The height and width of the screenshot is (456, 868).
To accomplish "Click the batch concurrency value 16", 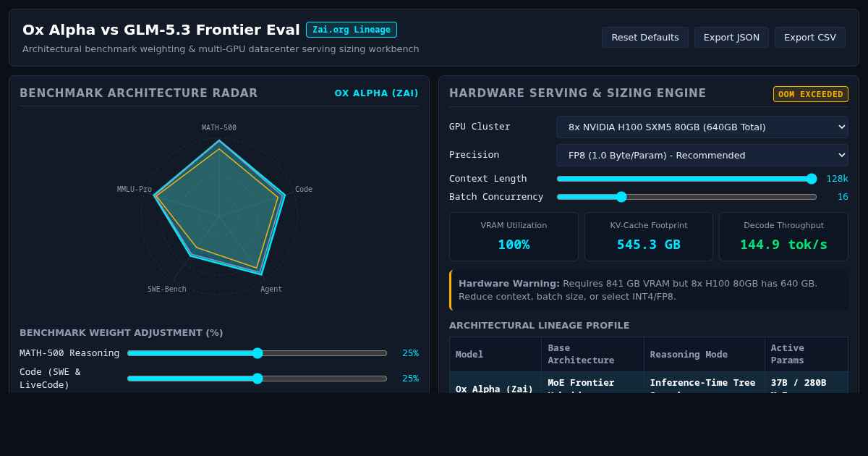I will 843,197.
